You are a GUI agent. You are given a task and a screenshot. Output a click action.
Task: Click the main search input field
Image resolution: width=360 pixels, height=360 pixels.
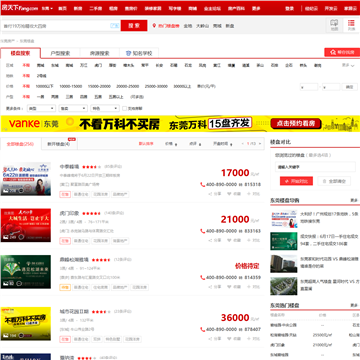pyautogui.click(x=60, y=26)
